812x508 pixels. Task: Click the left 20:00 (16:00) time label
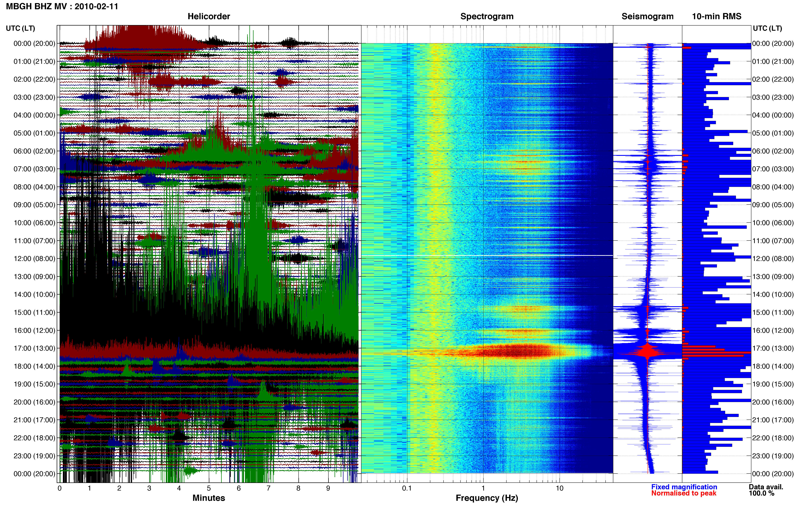34,402
